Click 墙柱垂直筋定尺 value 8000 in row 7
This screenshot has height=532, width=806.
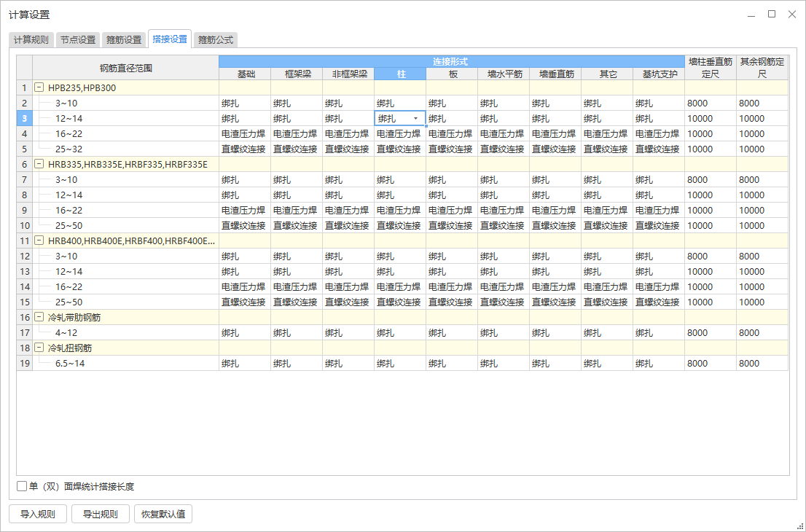[x=711, y=180]
